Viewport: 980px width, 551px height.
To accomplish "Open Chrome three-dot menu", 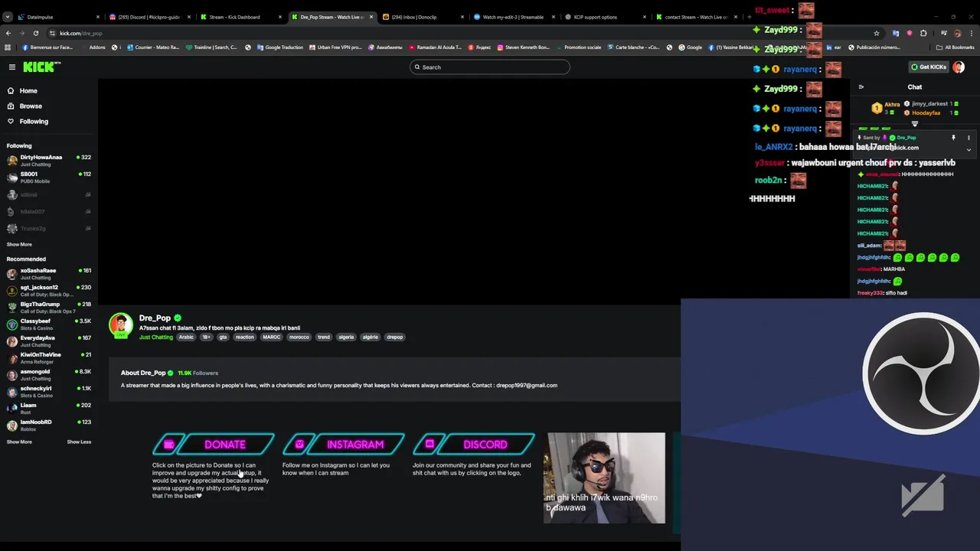I will point(972,33).
